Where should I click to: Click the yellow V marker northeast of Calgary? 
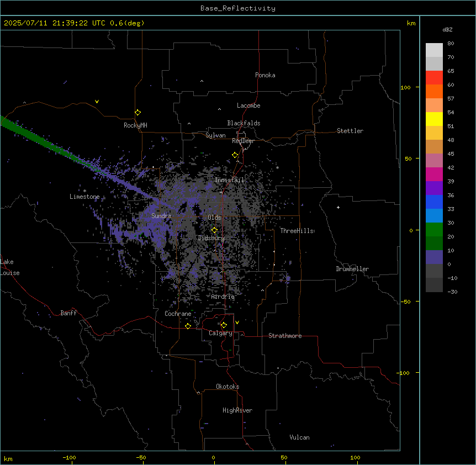[237, 323]
